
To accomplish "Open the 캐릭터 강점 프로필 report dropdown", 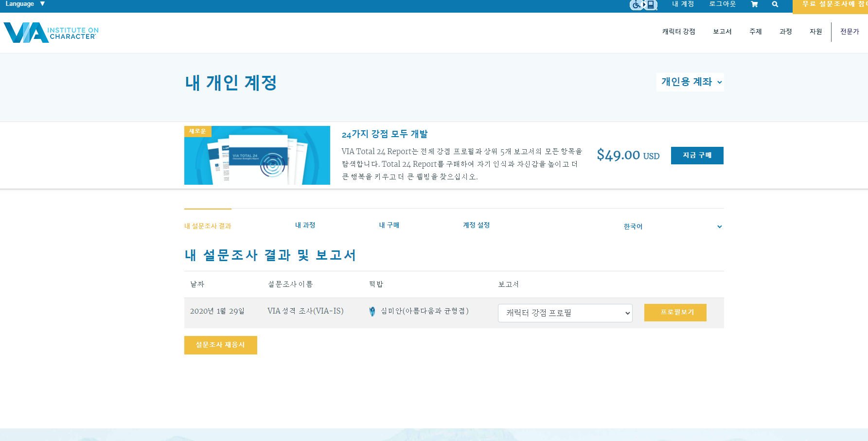I will [x=565, y=313].
